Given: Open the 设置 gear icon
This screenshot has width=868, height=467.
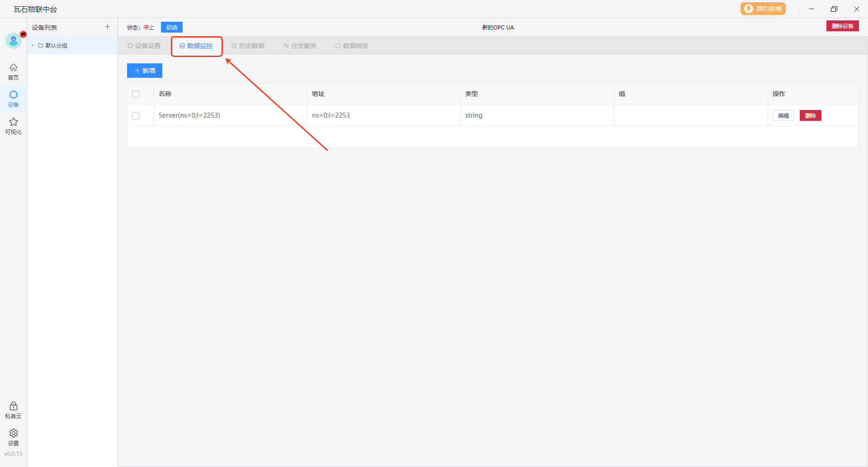Looking at the screenshot, I should tap(14, 437).
